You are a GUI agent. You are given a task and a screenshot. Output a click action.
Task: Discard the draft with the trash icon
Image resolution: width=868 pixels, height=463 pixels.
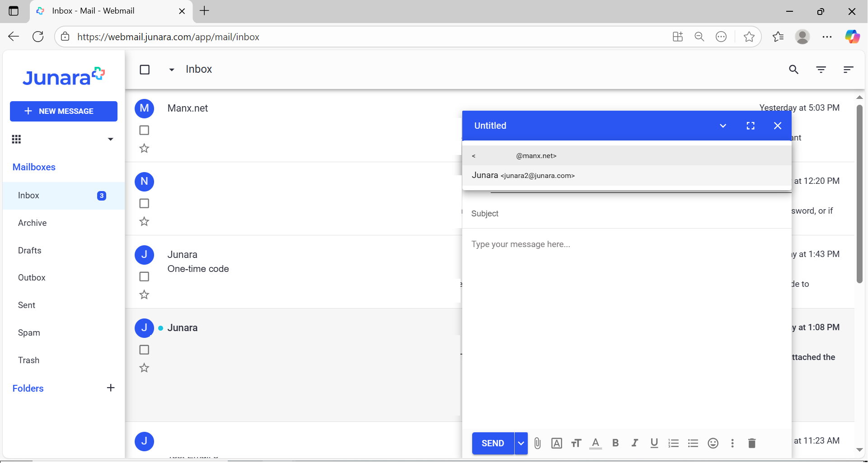(x=752, y=444)
